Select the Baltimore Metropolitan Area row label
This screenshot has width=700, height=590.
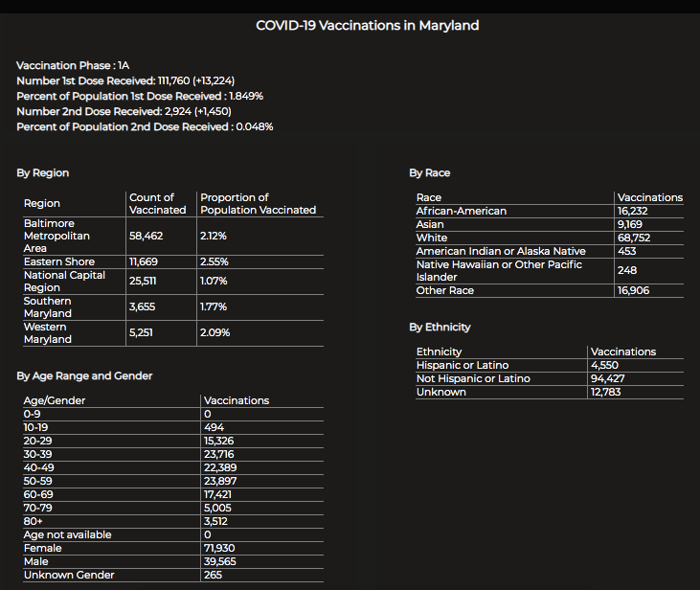57,236
